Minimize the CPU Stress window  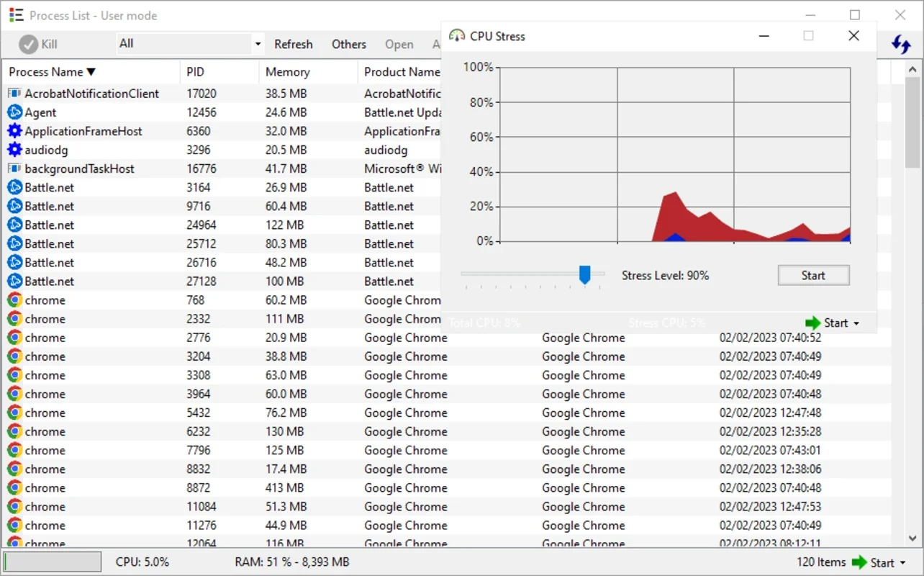(764, 36)
